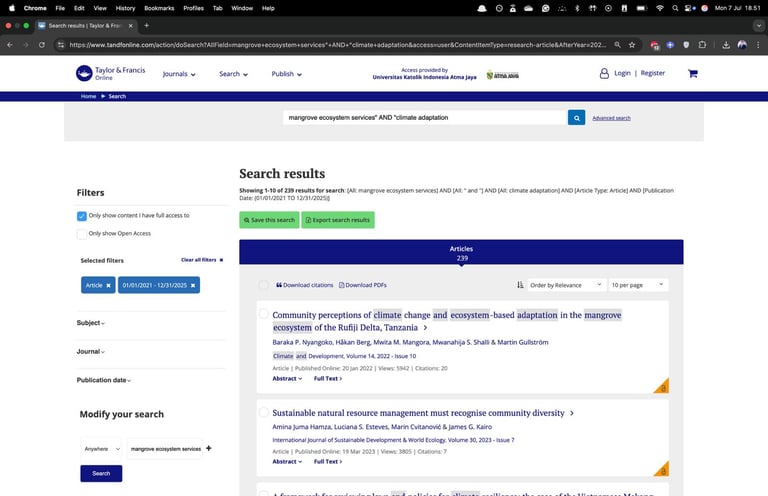Screen dimensions: 768x496
Task: Click the Register link
Action: point(653,73)
